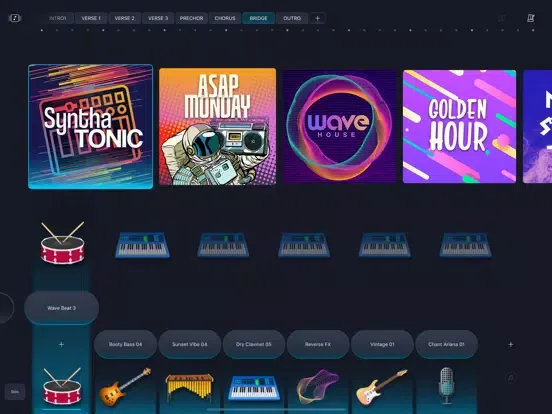Add a new track with plus after Chant Ariana 01

coord(511,344)
